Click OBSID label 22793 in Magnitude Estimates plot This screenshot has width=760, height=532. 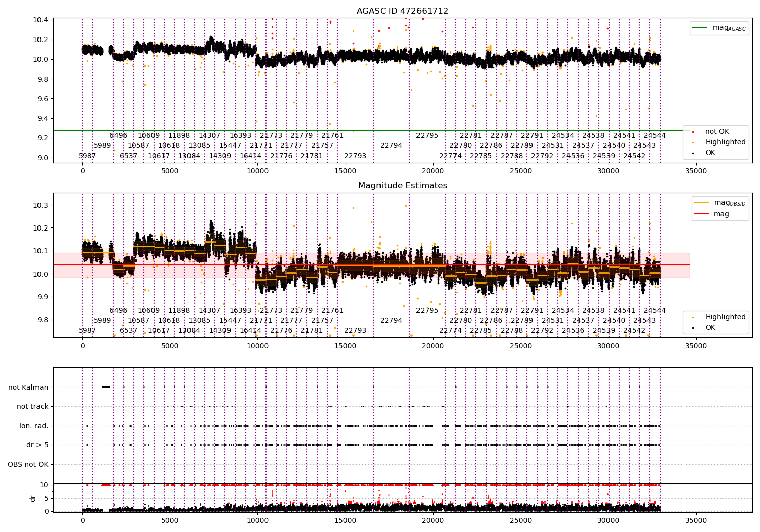355,330
